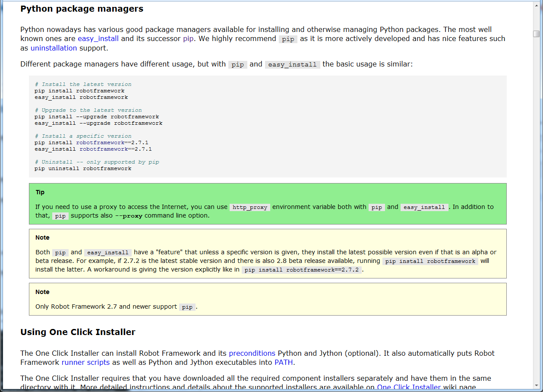
Task: Select the pip install robotframework==2.7.2 code span
Action: (x=302, y=270)
